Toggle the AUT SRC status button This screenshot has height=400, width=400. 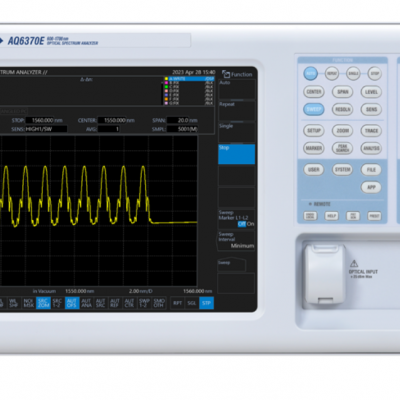pyautogui.click(x=101, y=303)
